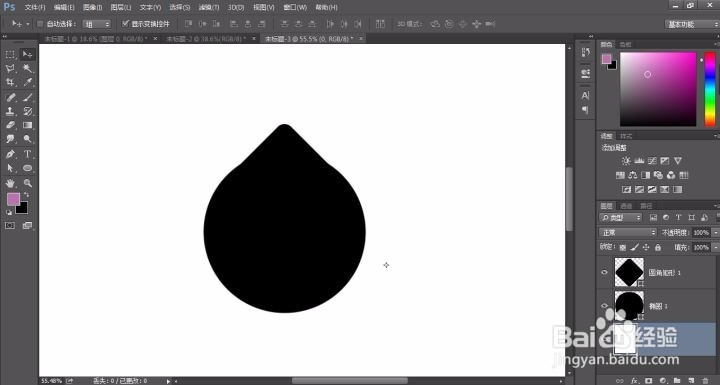Select the Clone Stamp tool

pos(10,111)
